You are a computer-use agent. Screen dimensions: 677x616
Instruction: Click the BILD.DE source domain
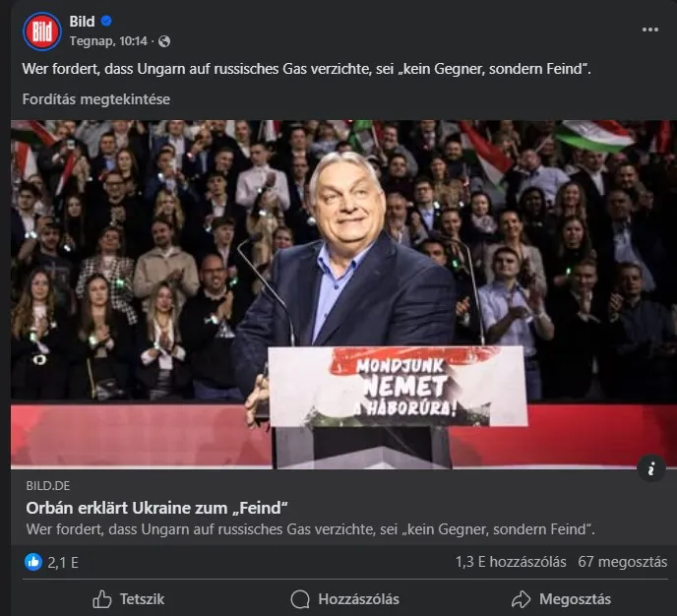click(49, 486)
